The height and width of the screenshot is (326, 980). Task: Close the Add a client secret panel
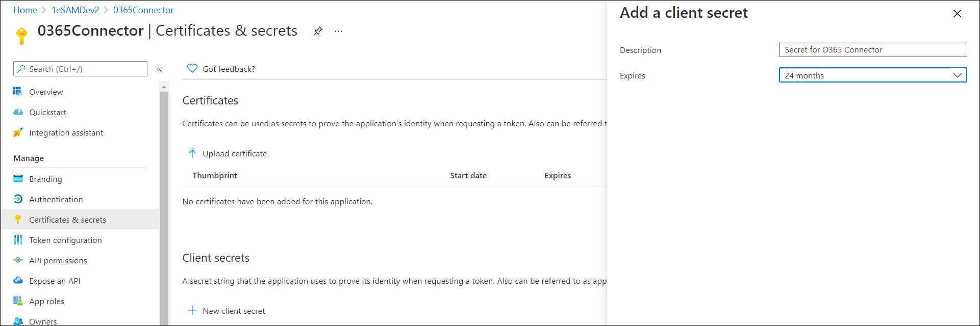click(957, 14)
